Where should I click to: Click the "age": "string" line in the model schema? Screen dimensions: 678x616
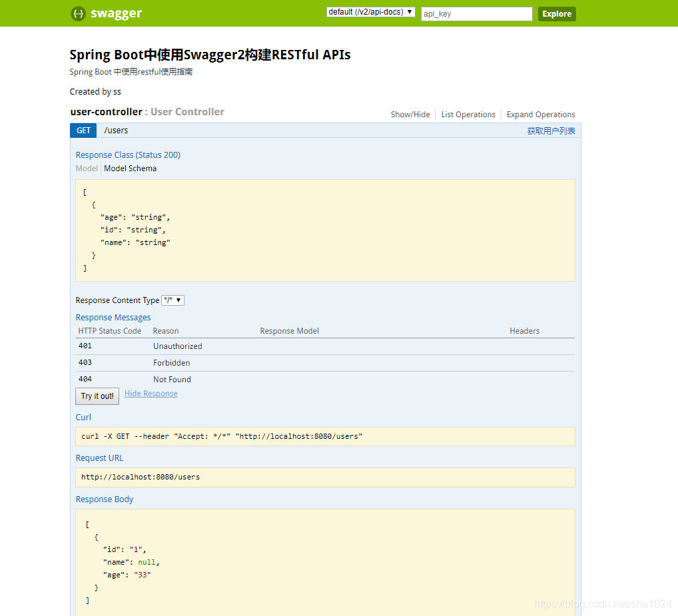pyautogui.click(x=135, y=218)
